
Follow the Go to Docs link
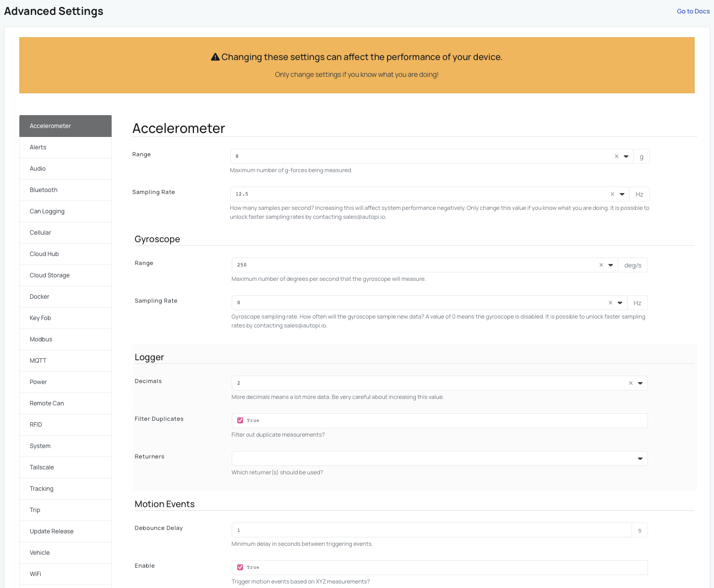pyautogui.click(x=693, y=11)
